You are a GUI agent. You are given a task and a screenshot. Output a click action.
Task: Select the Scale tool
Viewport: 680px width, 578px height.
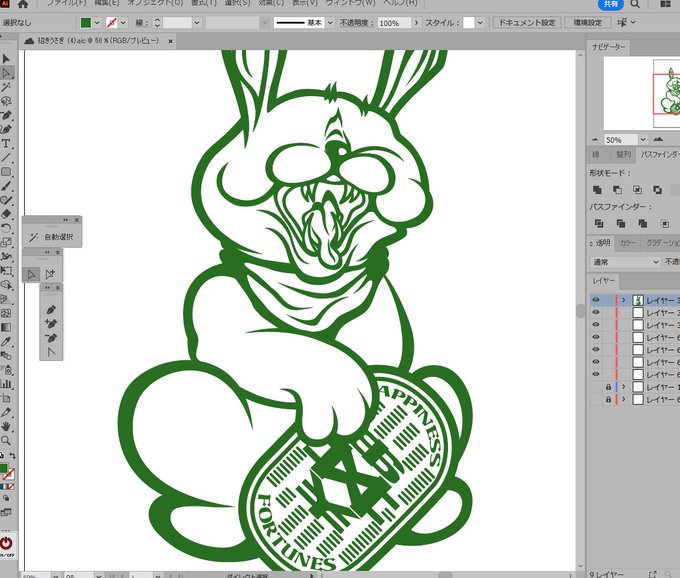point(6,242)
